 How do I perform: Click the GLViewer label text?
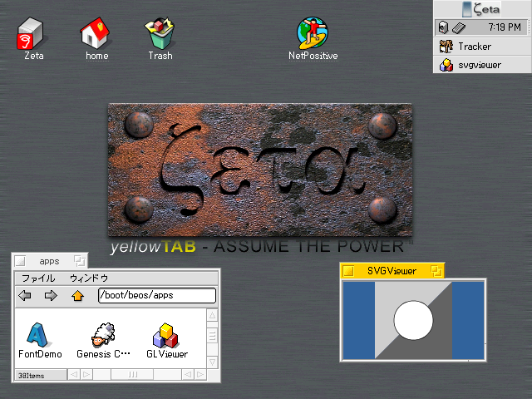tap(167, 354)
